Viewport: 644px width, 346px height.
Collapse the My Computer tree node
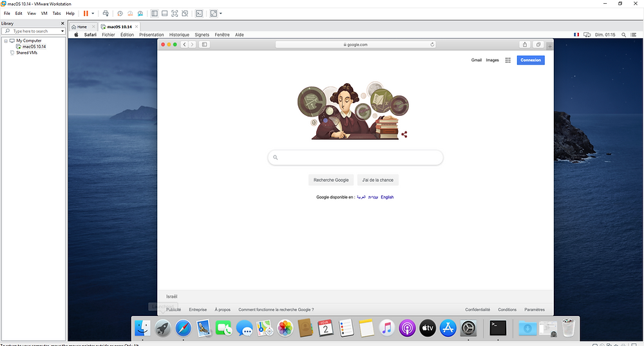tap(6, 41)
